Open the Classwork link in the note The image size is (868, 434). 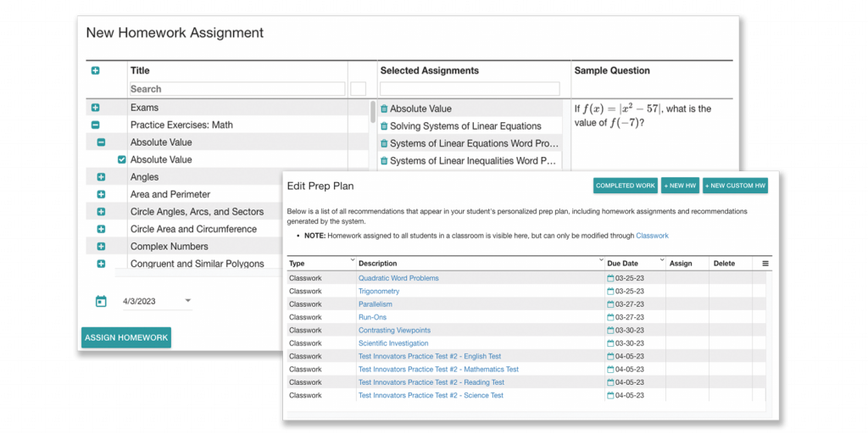pyautogui.click(x=652, y=236)
